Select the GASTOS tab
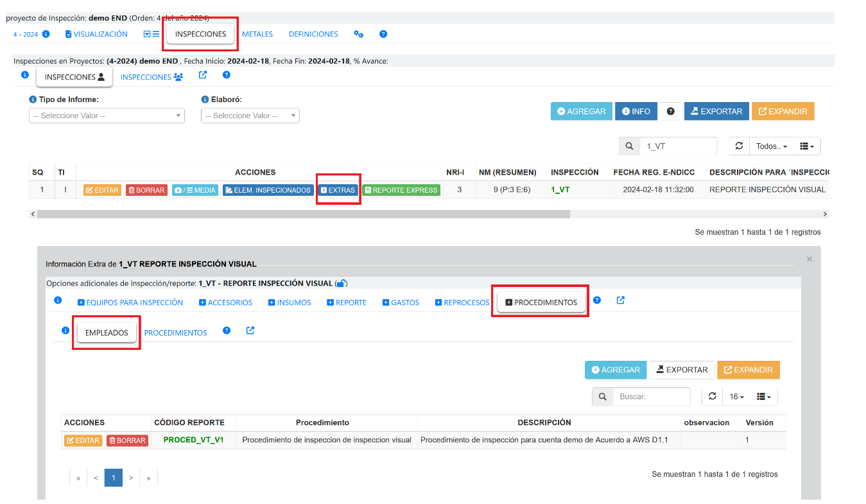 (x=401, y=302)
